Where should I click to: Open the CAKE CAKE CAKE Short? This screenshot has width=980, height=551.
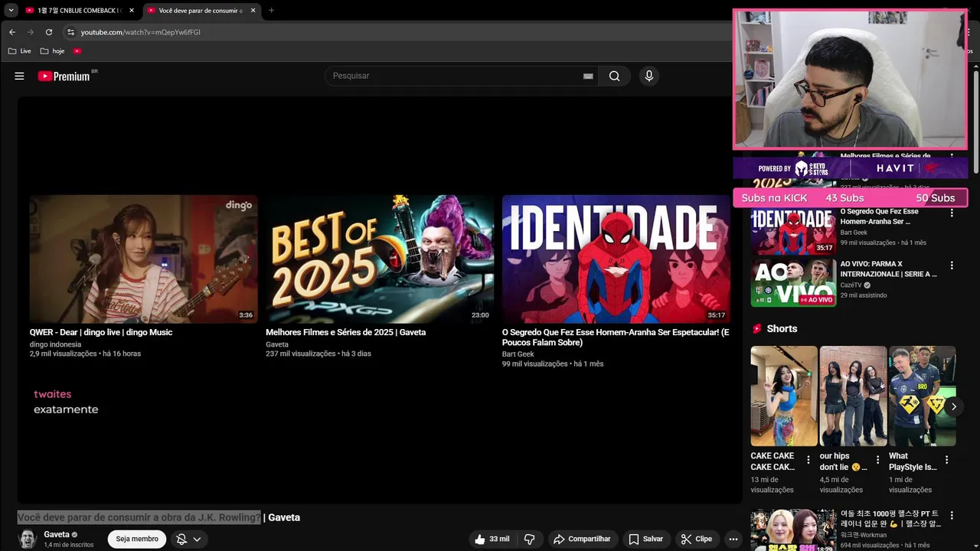click(784, 396)
